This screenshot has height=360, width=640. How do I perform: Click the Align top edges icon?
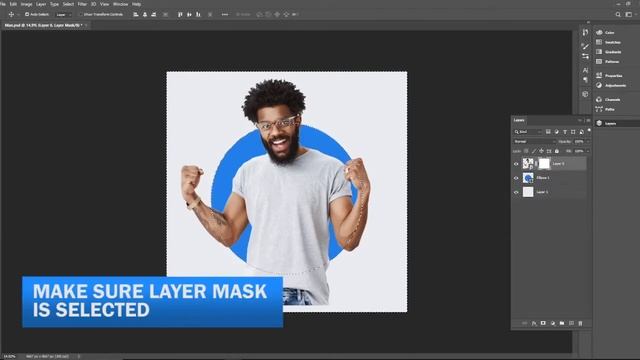[180, 14]
